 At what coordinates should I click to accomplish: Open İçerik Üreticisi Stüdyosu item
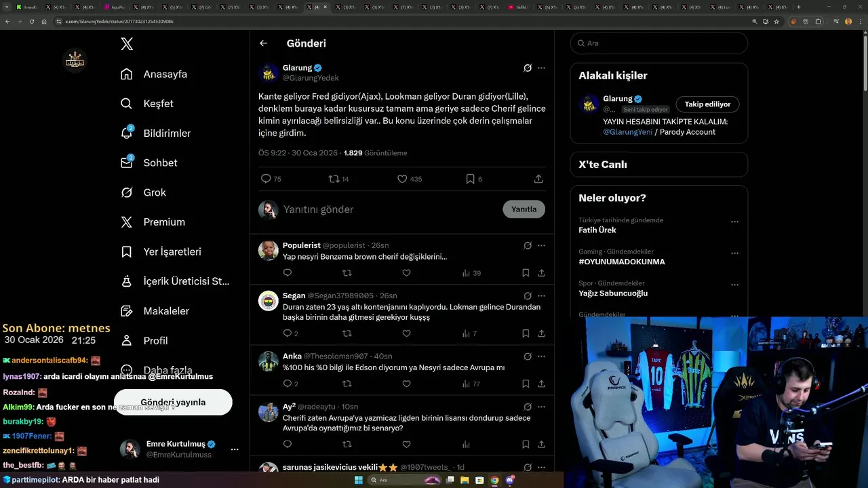pos(175,281)
